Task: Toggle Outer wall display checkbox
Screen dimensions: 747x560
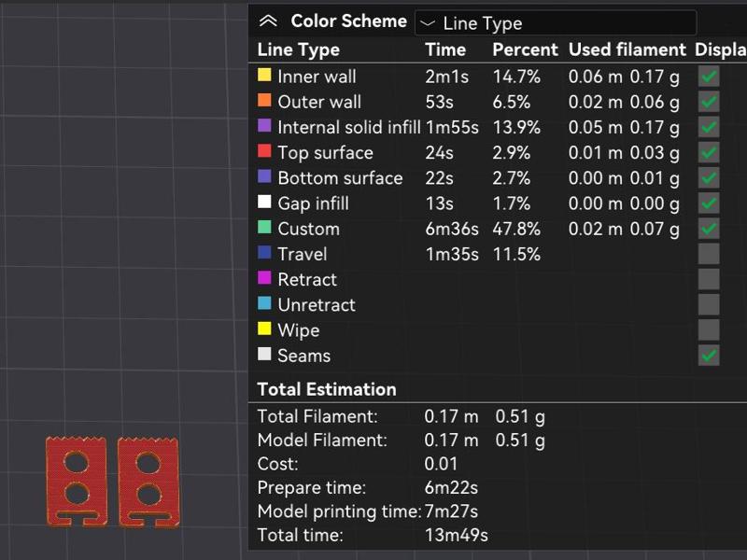Action: [x=709, y=102]
